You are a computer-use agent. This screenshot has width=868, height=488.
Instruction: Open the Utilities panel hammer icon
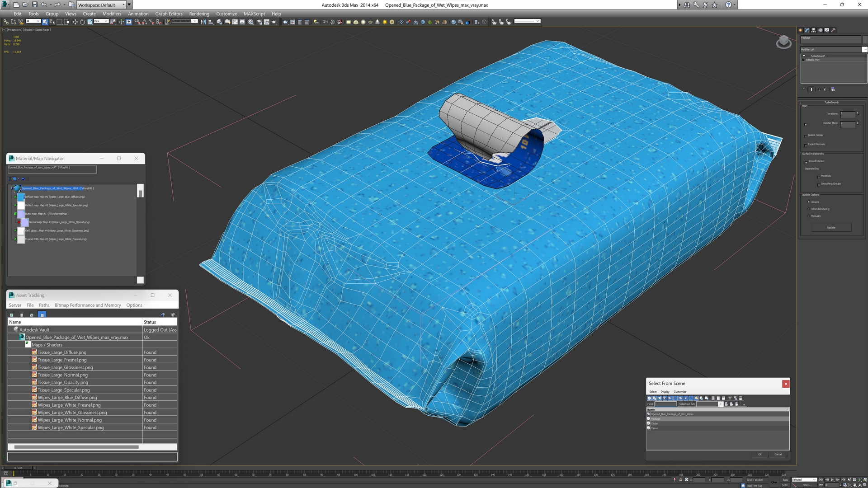click(x=833, y=30)
